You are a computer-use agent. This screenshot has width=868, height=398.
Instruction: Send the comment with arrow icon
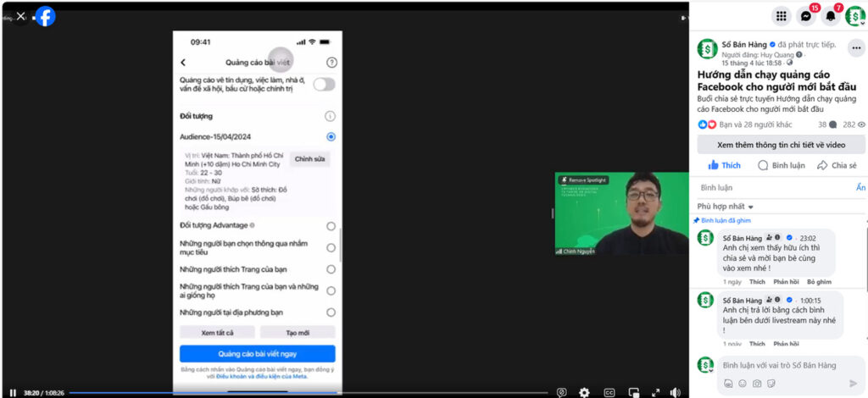pyautogui.click(x=853, y=383)
